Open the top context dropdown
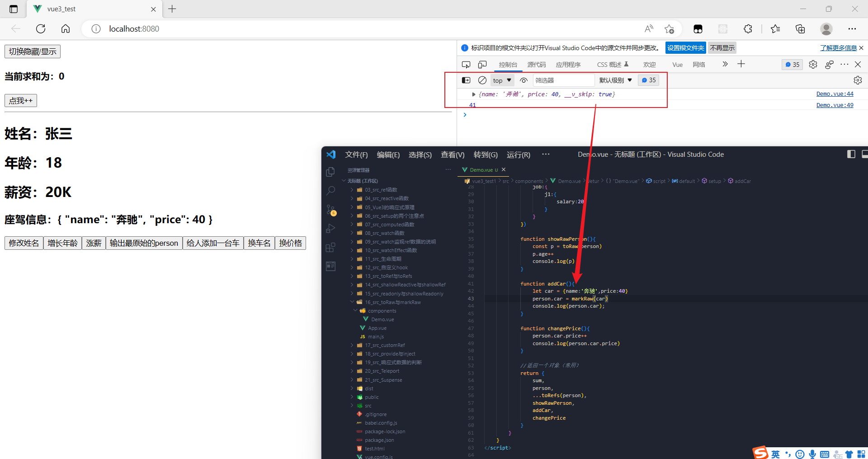The image size is (868, 459). tap(502, 80)
